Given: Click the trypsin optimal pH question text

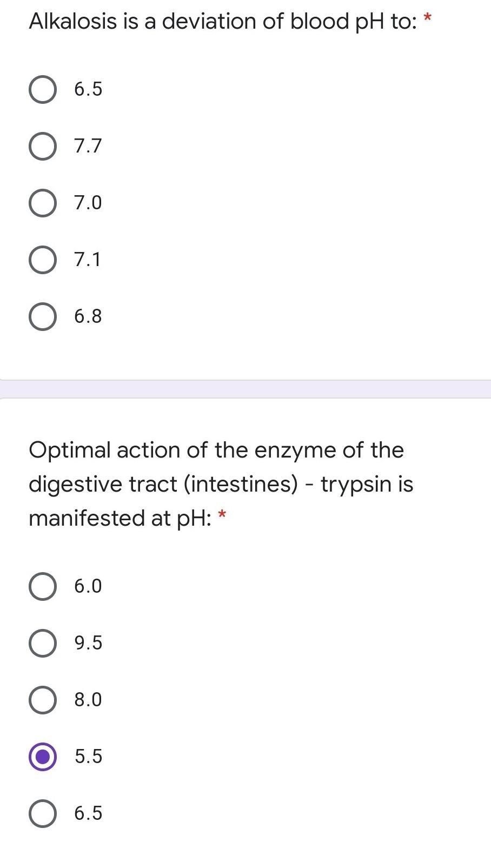Looking at the screenshot, I should [221, 483].
